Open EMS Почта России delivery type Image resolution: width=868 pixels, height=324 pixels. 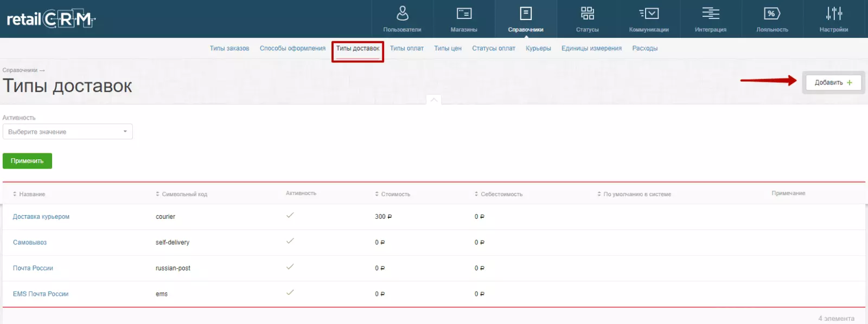[x=41, y=294]
